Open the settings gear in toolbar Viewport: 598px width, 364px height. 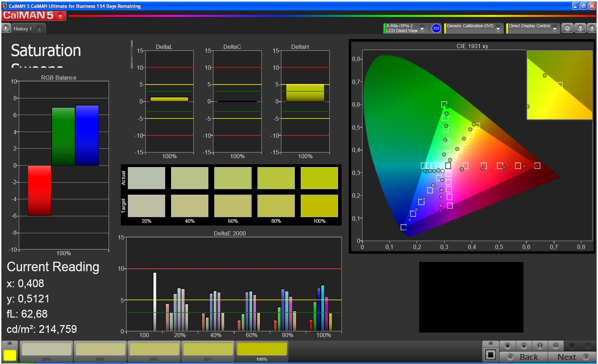(567, 28)
